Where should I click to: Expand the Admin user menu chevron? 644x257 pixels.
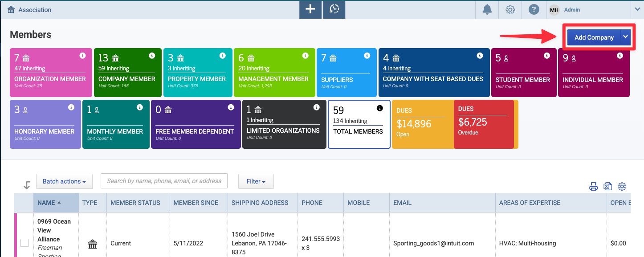pyautogui.click(x=637, y=9)
